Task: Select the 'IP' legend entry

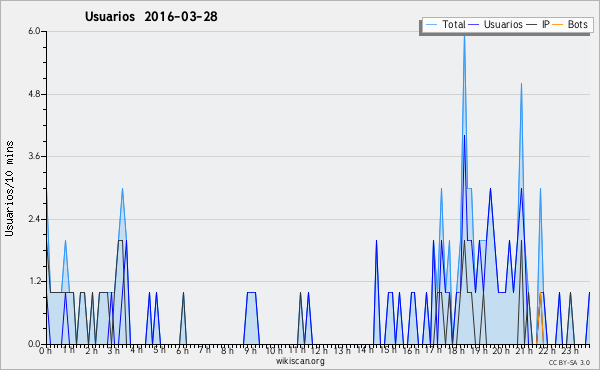Action: (x=538, y=24)
